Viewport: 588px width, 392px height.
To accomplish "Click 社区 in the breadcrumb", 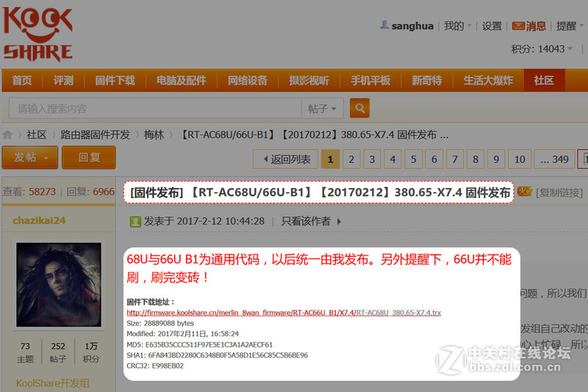I will click(36, 134).
